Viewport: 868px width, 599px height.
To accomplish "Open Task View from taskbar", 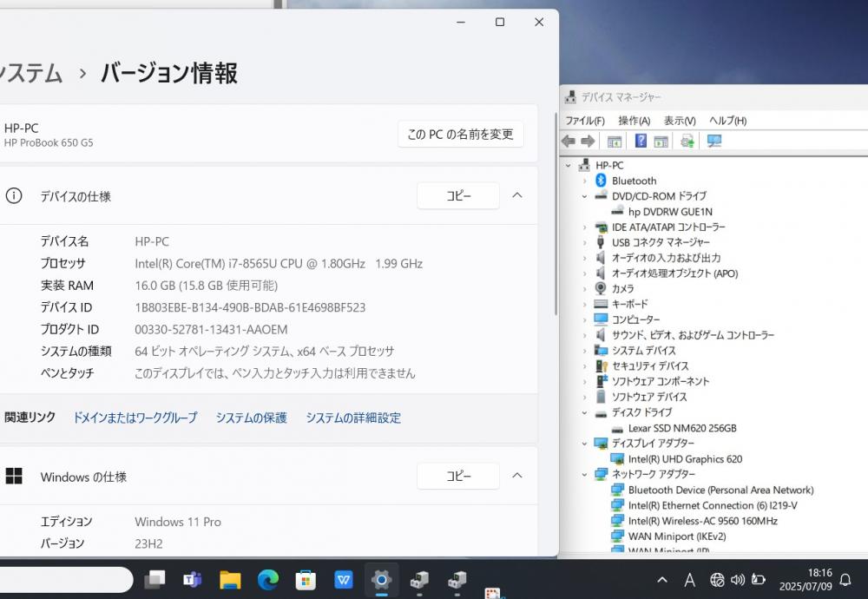I will [155, 580].
